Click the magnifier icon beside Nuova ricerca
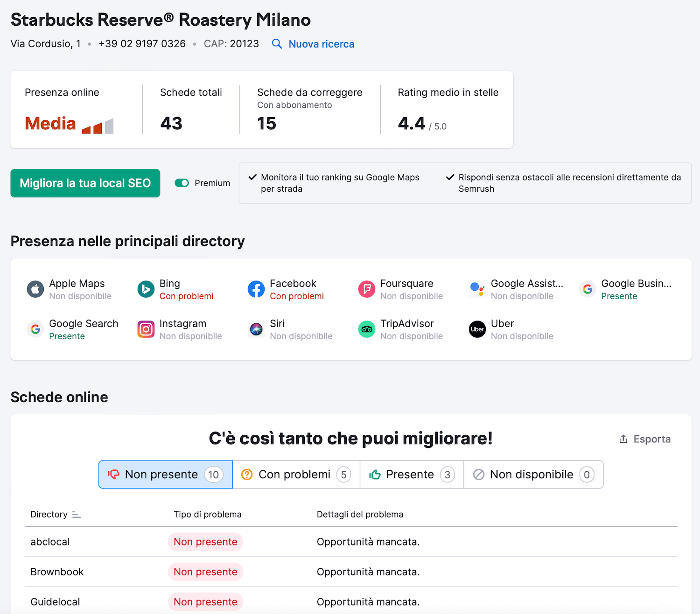The image size is (700, 614). click(x=277, y=44)
